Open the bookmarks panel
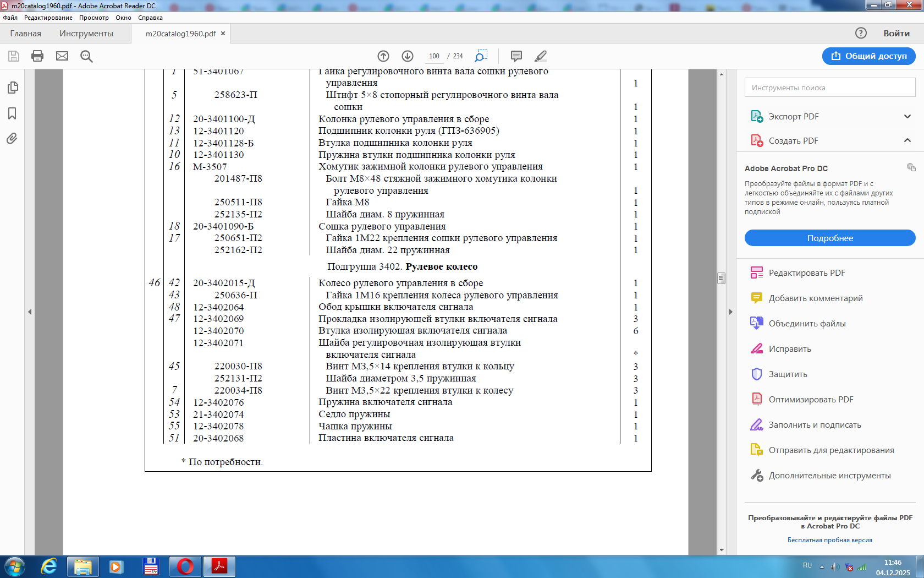 tap(12, 113)
